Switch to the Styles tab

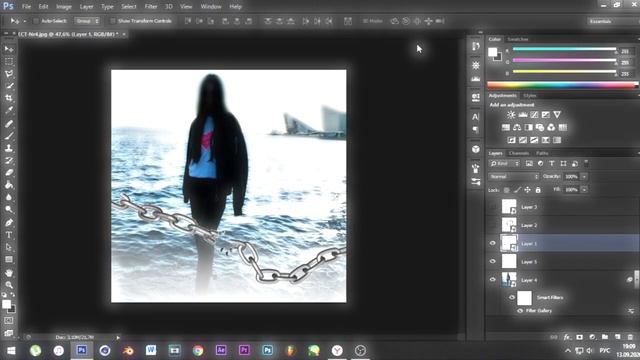530,96
